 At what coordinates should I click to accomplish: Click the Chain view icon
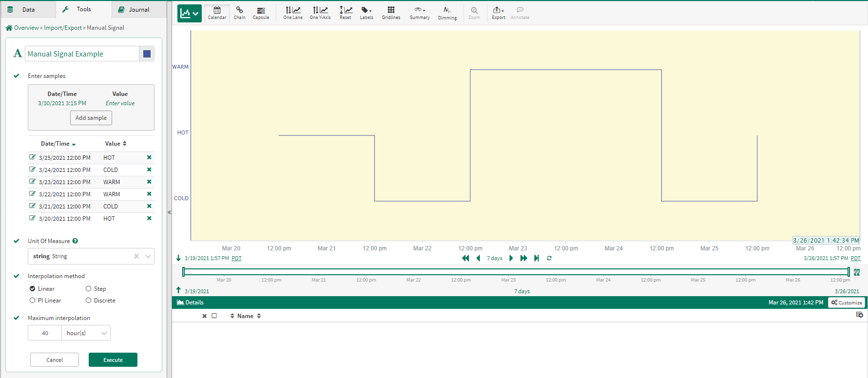[x=239, y=13]
